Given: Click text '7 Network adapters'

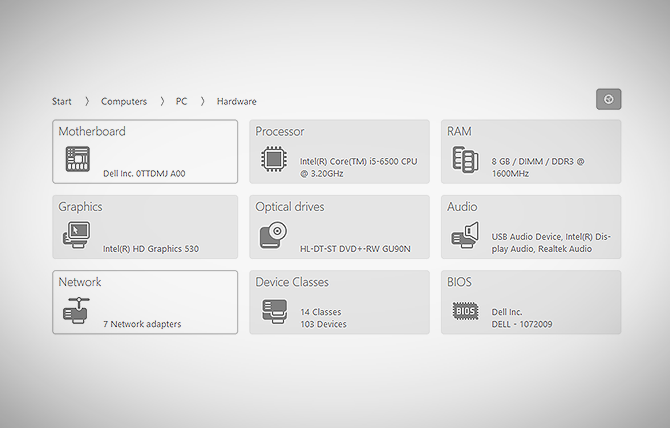Looking at the screenshot, I should 142,324.
